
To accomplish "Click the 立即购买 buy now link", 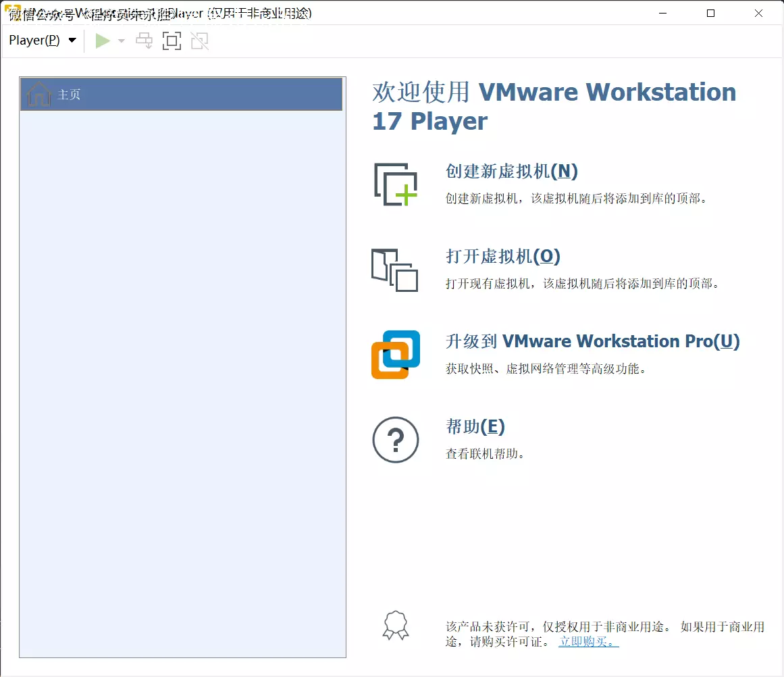I will pyautogui.click(x=588, y=642).
